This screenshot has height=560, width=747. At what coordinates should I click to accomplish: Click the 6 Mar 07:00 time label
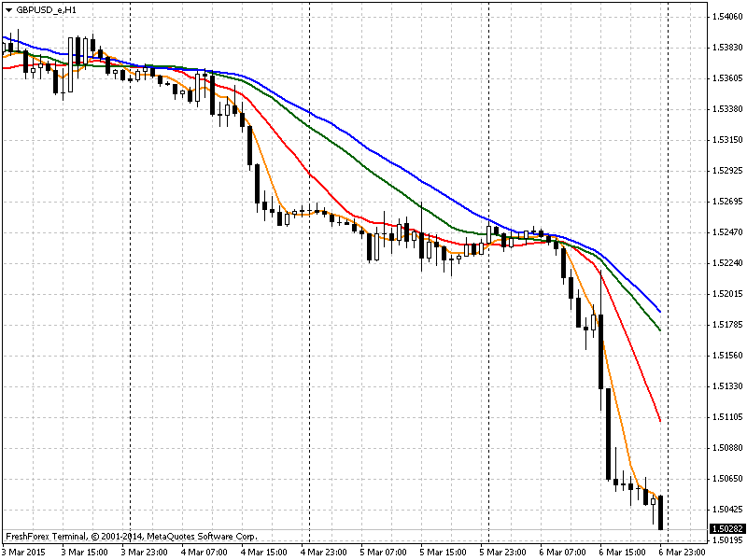coord(563,553)
